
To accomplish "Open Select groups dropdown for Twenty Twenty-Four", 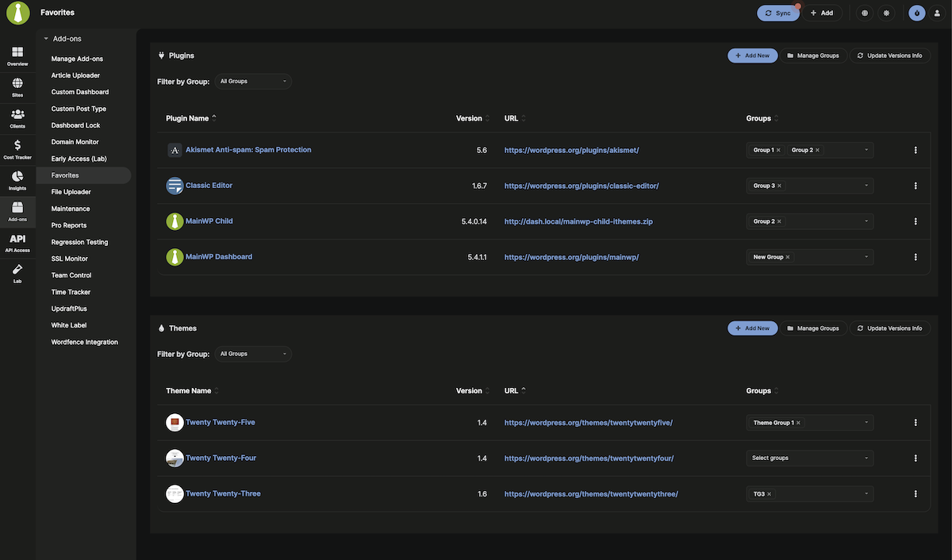I will tap(808, 457).
